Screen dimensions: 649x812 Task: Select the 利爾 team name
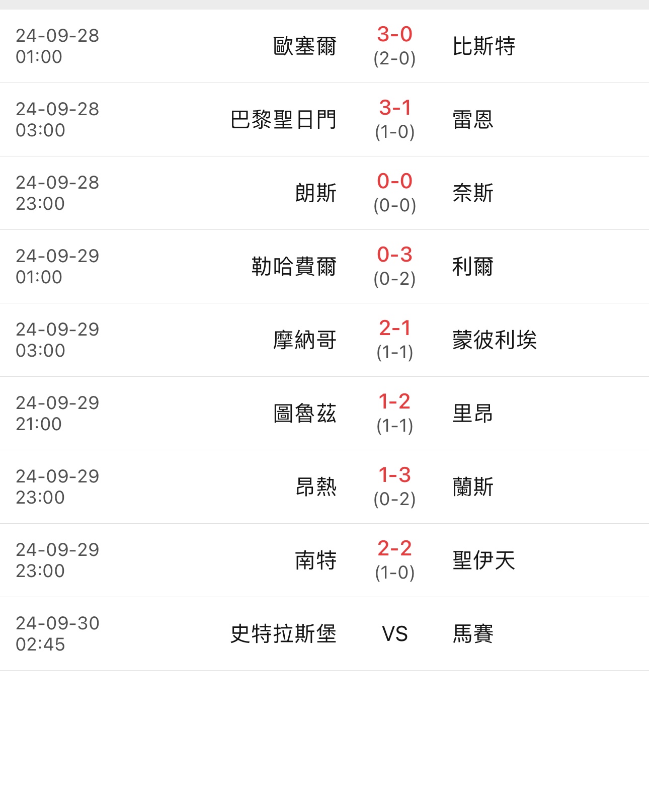[x=473, y=267]
